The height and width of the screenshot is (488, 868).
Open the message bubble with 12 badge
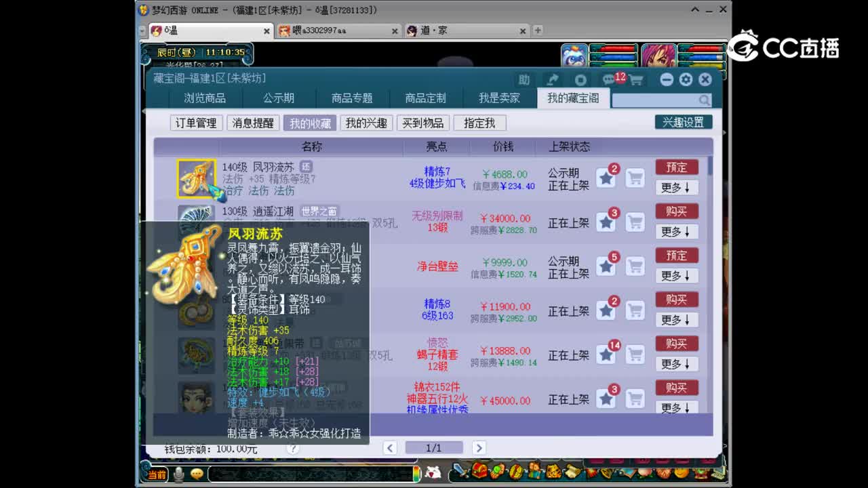coord(612,79)
